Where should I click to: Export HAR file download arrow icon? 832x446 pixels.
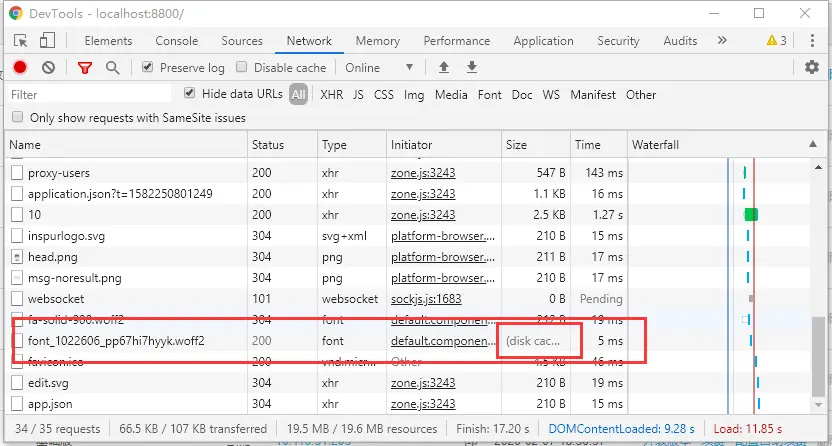coord(472,67)
